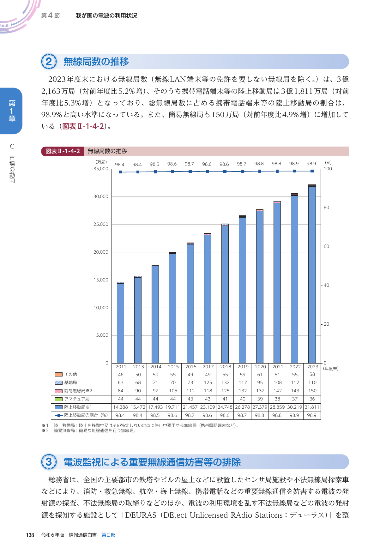Viewport: 392px width, 554px height.
Task: Open the 図表Ⅱ-1-4-2 link in the paragraph
Action: [83, 126]
